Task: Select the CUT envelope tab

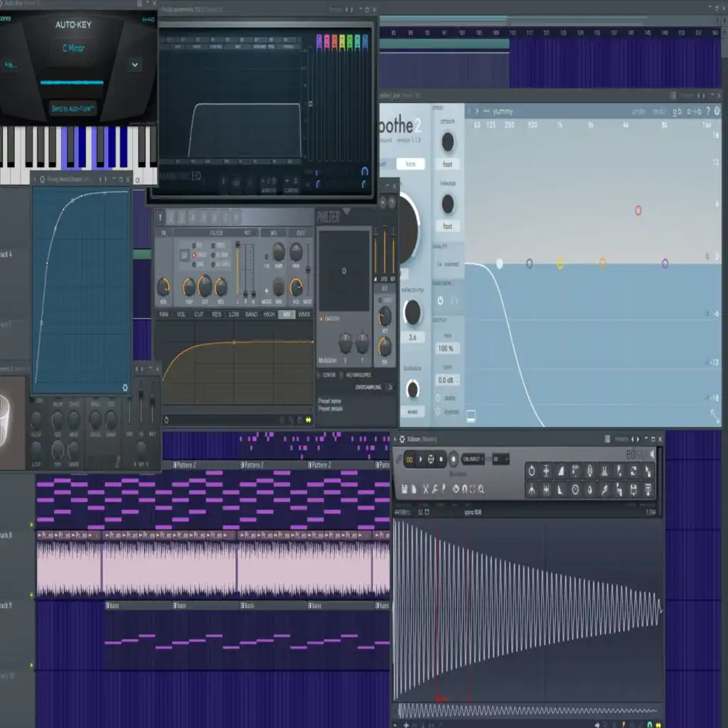Action: point(199,315)
